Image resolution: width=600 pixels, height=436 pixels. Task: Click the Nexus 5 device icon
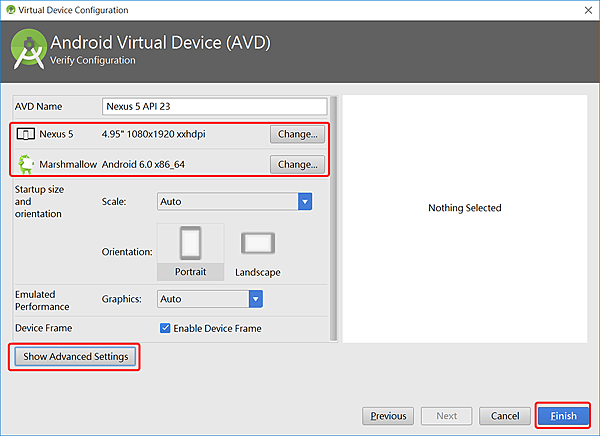click(26, 134)
